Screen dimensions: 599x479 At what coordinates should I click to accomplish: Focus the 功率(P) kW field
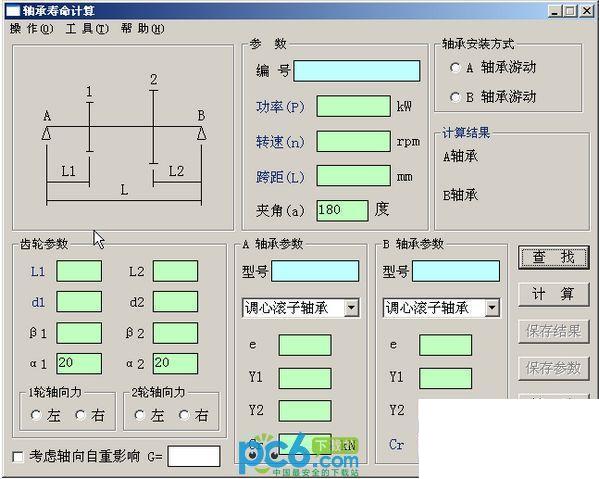pos(354,106)
